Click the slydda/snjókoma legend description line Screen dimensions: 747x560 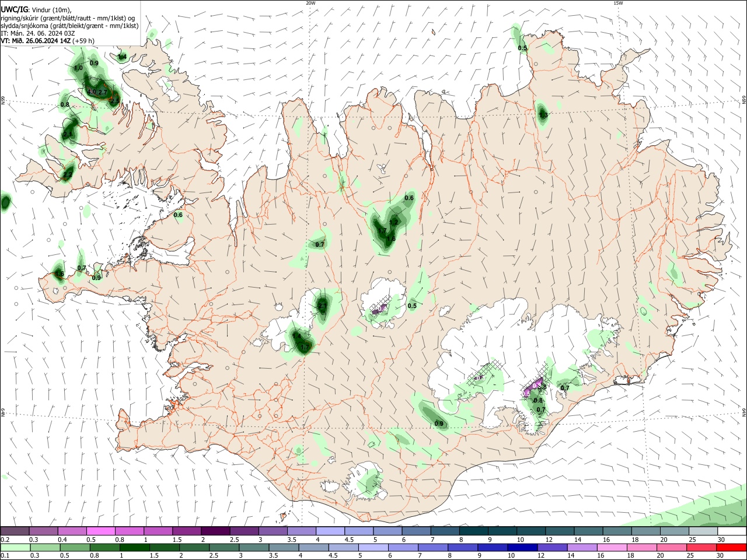point(69,26)
